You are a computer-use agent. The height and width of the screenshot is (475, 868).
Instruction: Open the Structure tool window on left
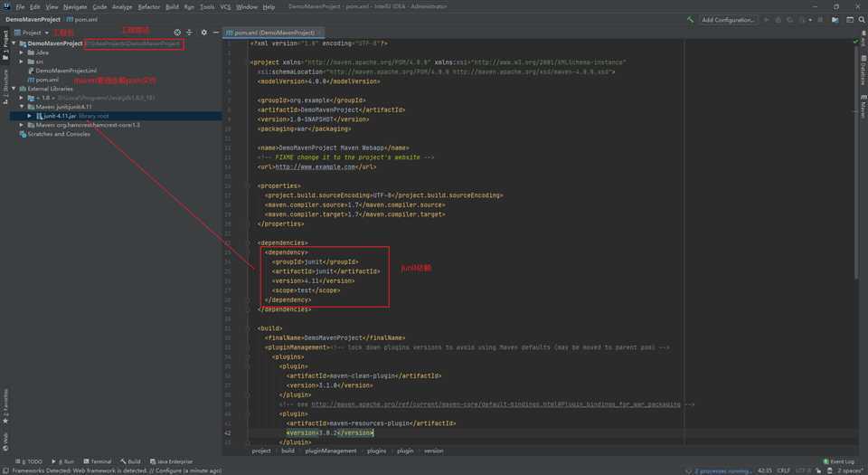[5, 86]
